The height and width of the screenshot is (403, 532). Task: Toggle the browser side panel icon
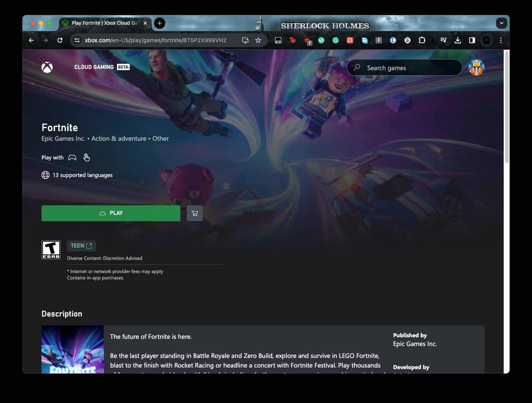coord(472,40)
